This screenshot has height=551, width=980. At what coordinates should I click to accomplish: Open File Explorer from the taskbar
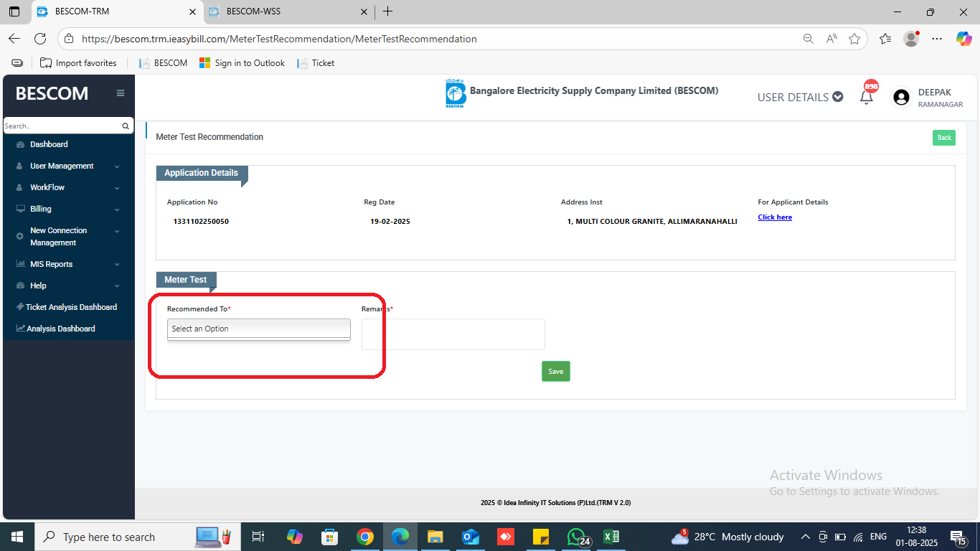coord(435,537)
